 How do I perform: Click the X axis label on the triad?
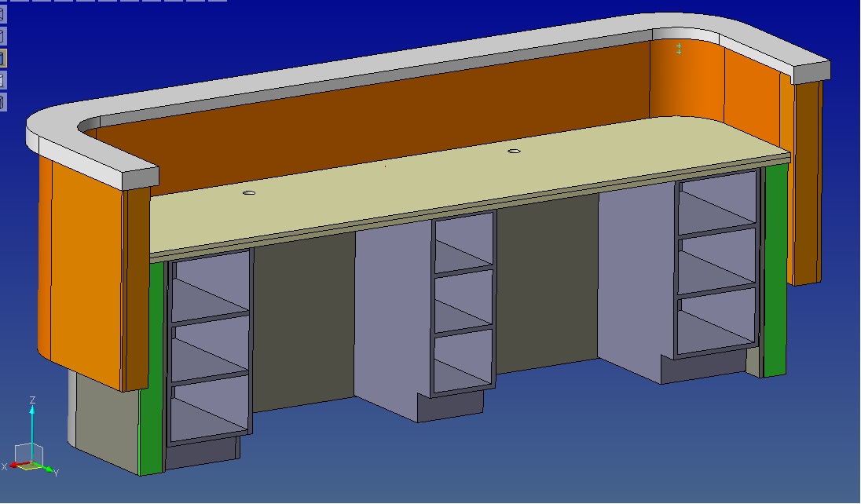click(5, 466)
